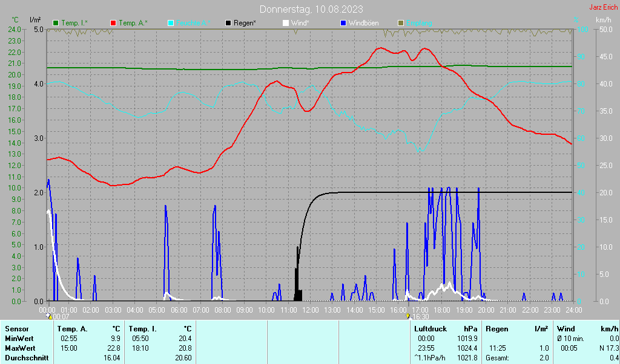
Task: Click the 'hPa' unit header
Action: (x=470, y=329)
